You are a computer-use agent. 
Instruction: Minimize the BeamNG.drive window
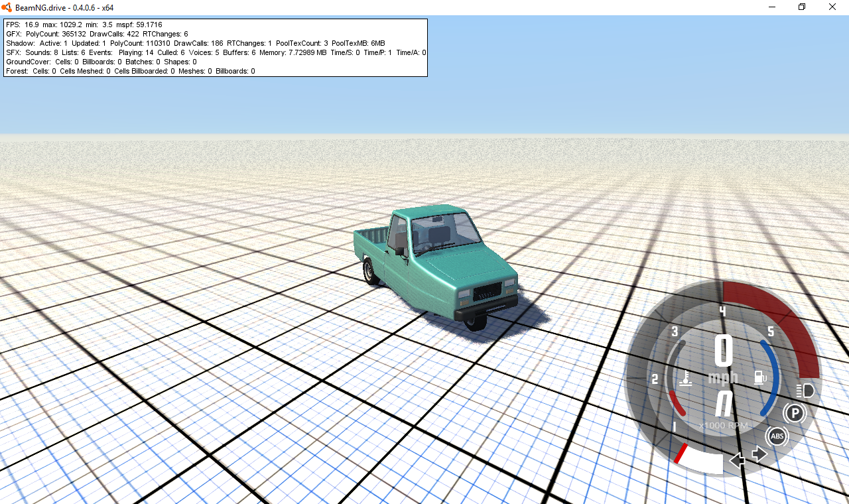click(771, 7)
